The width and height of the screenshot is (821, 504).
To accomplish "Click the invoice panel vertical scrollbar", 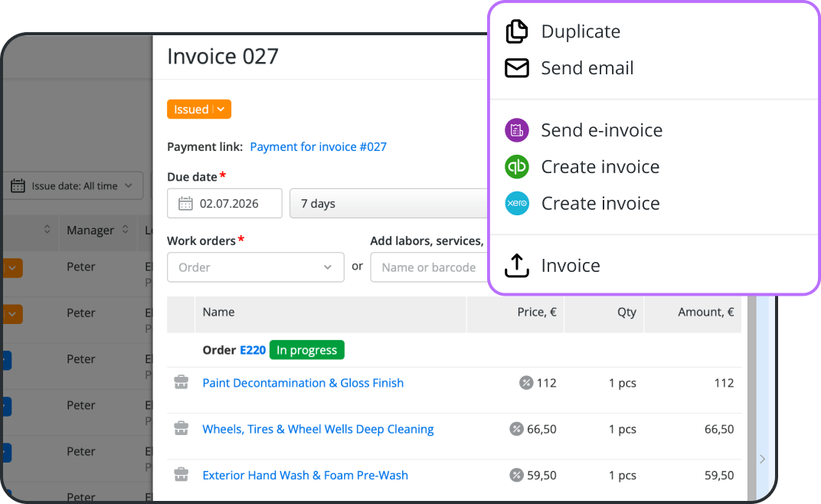I will pos(752,398).
